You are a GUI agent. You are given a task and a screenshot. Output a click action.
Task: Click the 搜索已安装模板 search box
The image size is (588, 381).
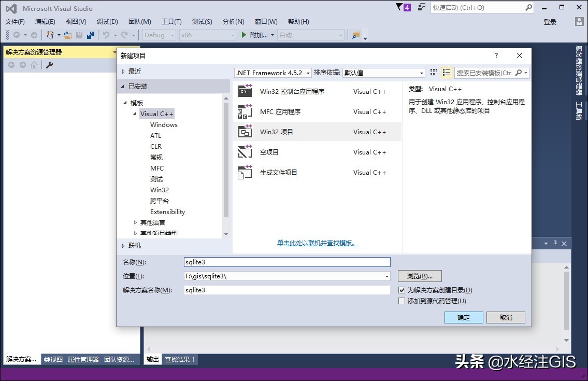tap(492, 73)
